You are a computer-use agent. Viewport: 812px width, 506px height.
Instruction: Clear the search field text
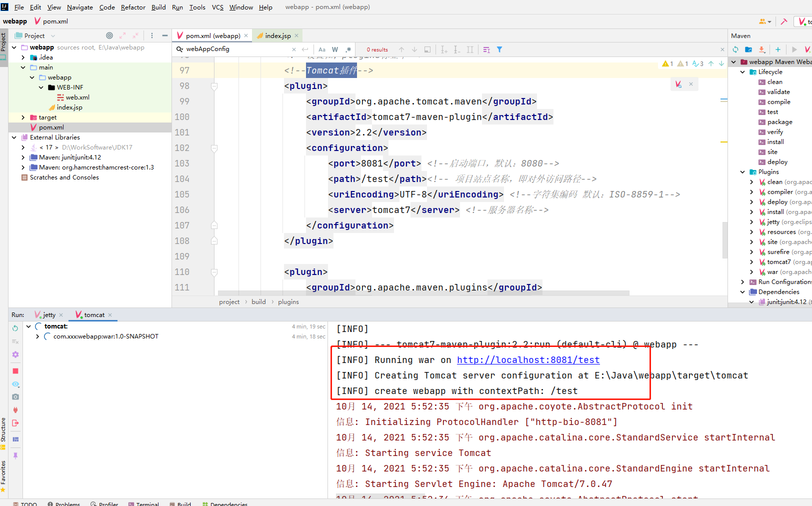pos(294,49)
